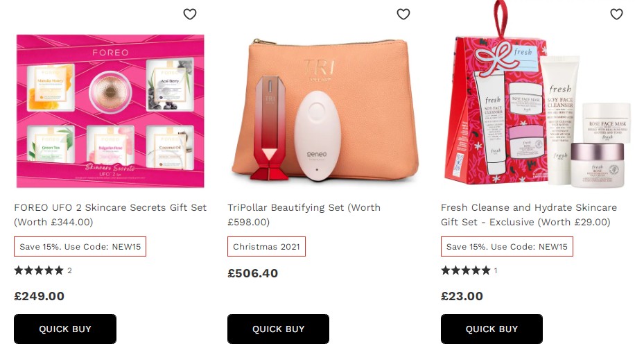
Task: Select the NEW15 offer badge under FOREO
Action: [x=80, y=247]
